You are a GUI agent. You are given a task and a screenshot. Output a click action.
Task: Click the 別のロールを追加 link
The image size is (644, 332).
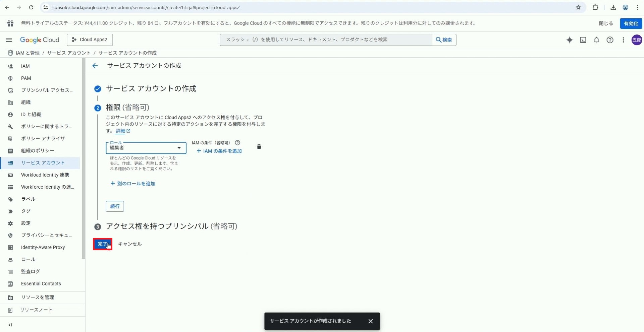click(133, 184)
